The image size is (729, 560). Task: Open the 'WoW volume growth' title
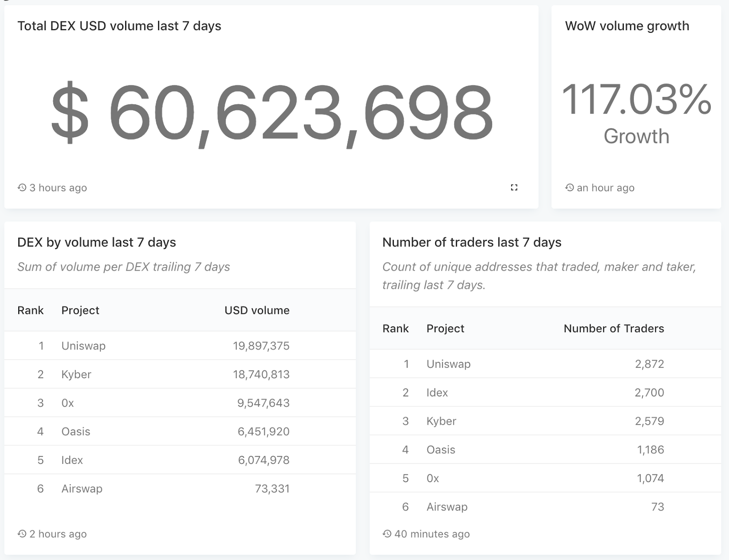pyautogui.click(x=627, y=26)
